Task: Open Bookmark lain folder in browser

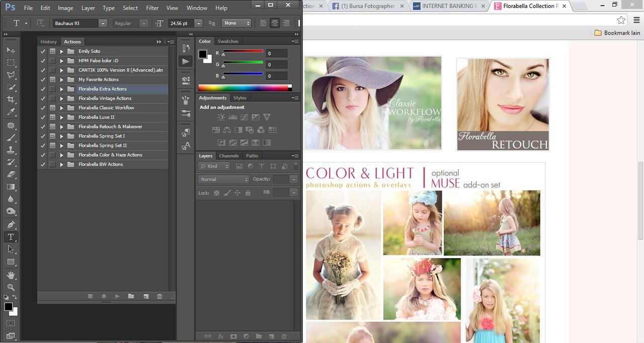Action: point(617,33)
